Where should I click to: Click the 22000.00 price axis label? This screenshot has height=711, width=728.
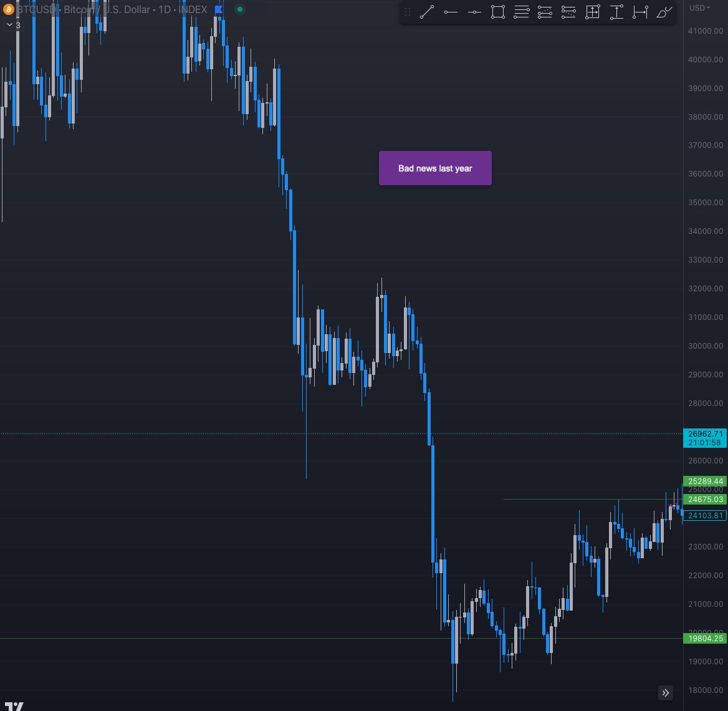click(x=706, y=575)
